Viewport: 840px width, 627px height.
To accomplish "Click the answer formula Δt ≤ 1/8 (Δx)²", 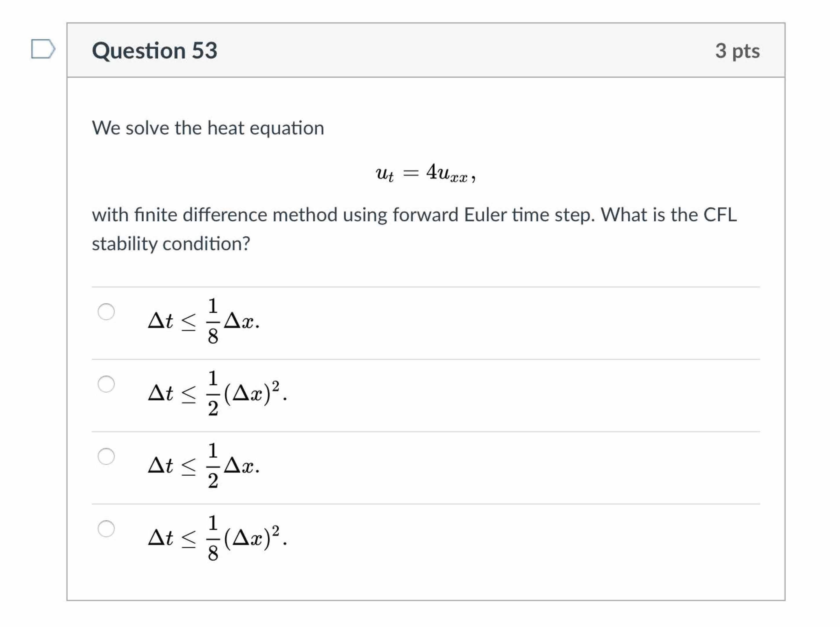I will point(217,537).
